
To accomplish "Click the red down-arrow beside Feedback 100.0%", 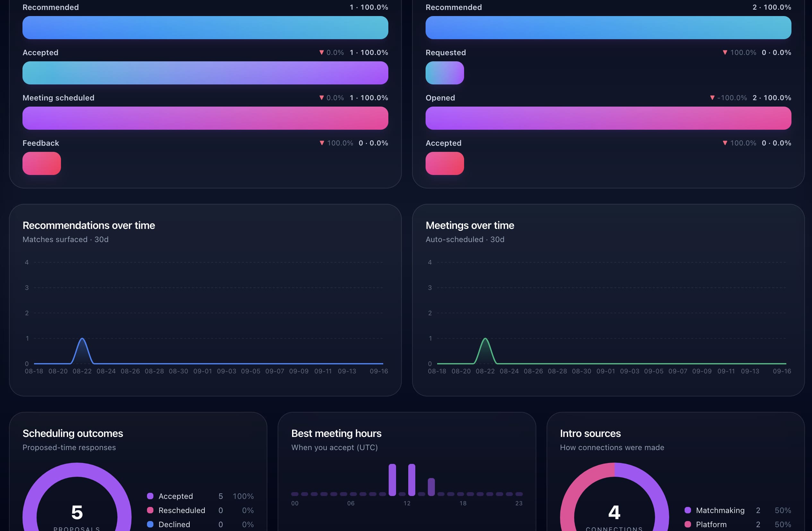I will point(322,143).
